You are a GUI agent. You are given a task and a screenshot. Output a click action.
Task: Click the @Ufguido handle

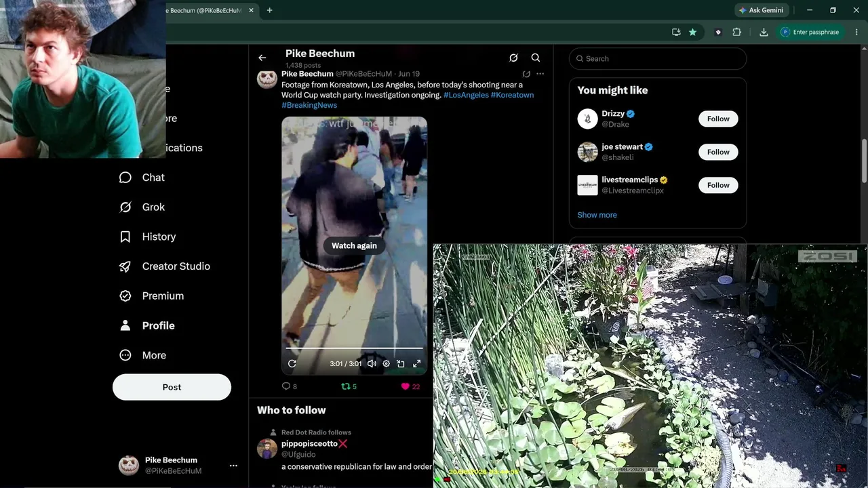coord(298,454)
